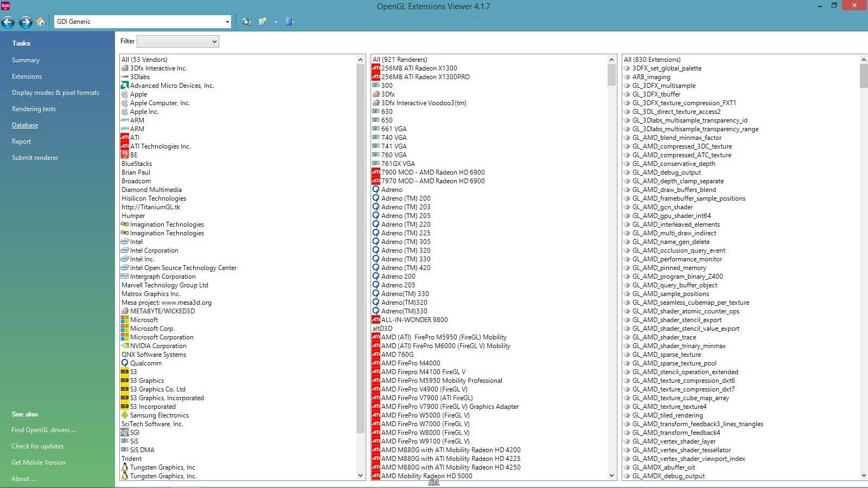Select Apple Computer, Inc. vendor
The width and height of the screenshot is (868, 488).
click(156, 103)
